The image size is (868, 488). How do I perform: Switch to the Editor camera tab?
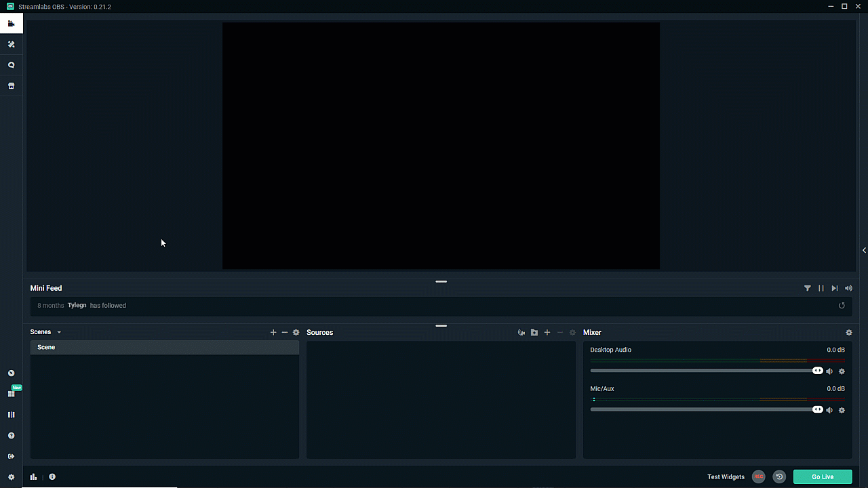tap(11, 24)
